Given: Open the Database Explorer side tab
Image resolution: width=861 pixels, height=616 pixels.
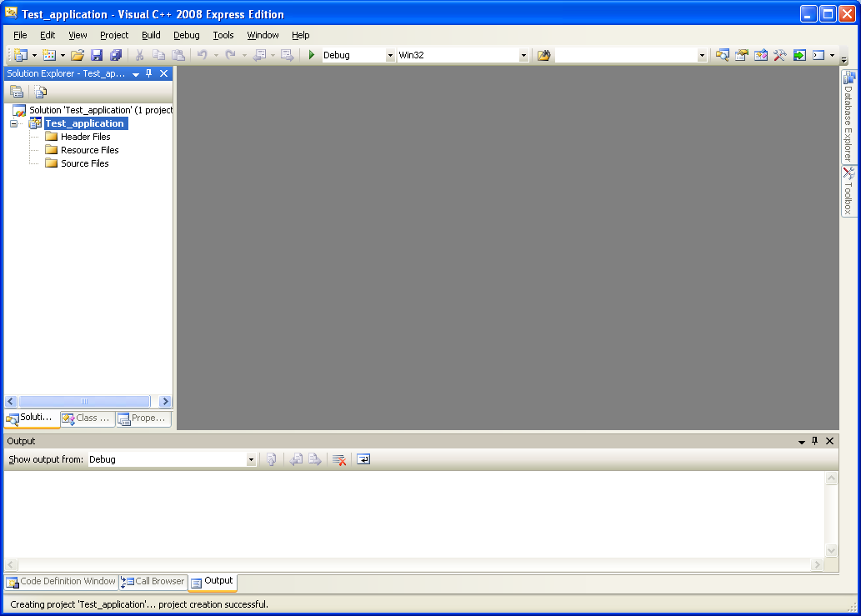Looking at the screenshot, I should point(848,117).
